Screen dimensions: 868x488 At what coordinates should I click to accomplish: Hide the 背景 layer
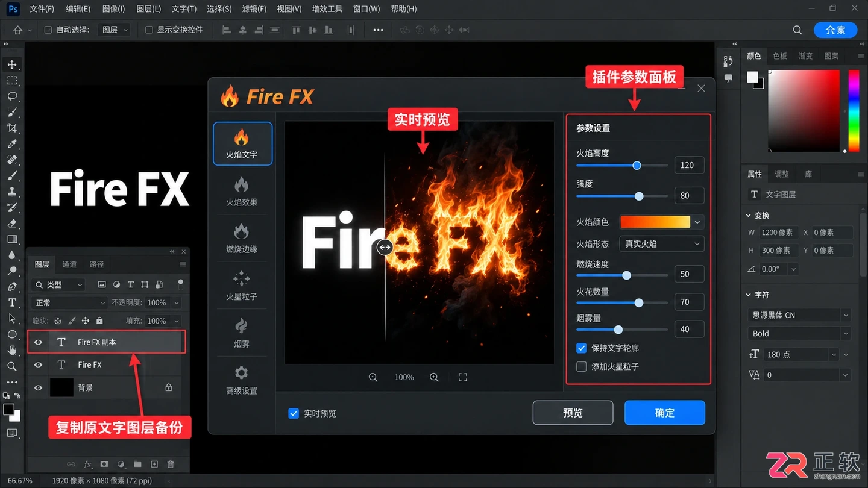[x=39, y=388]
